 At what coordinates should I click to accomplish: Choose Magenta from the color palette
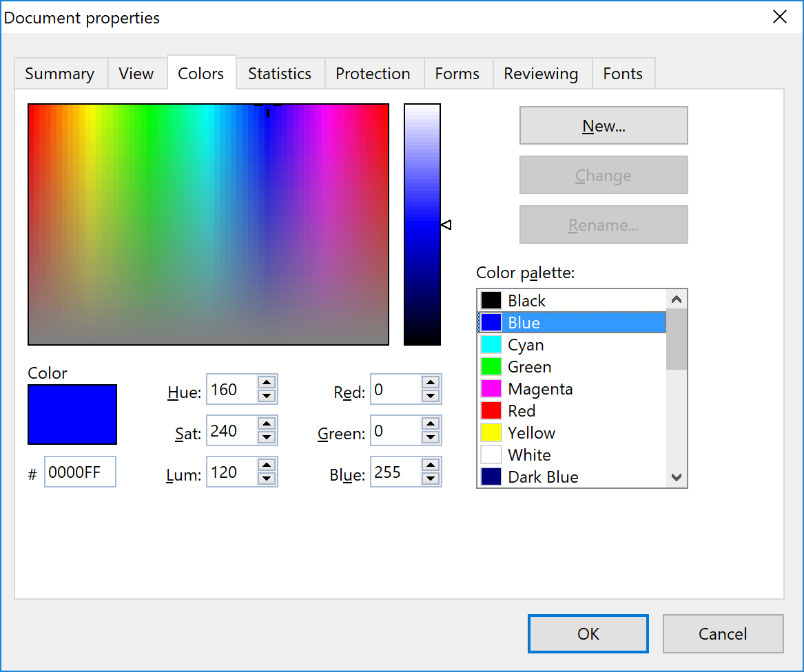point(539,389)
